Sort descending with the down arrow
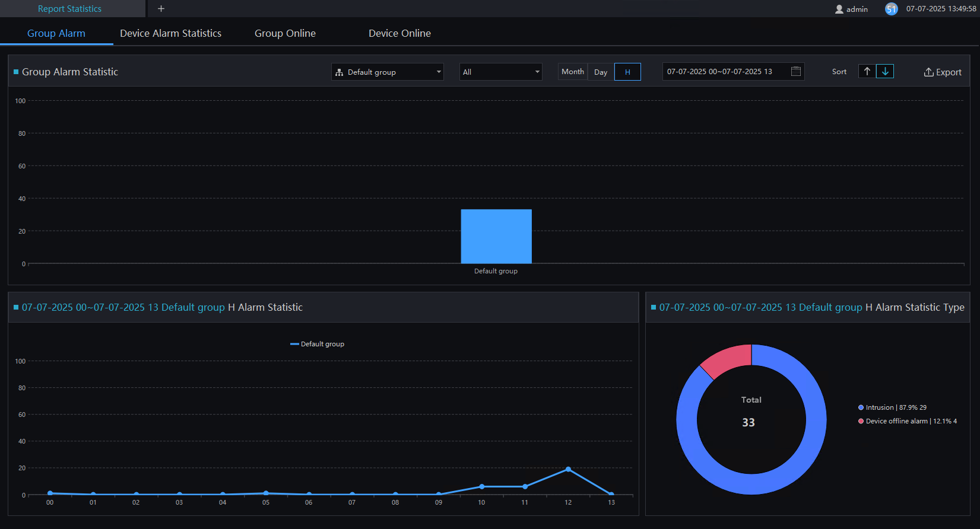This screenshot has width=980, height=529. (885, 71)
